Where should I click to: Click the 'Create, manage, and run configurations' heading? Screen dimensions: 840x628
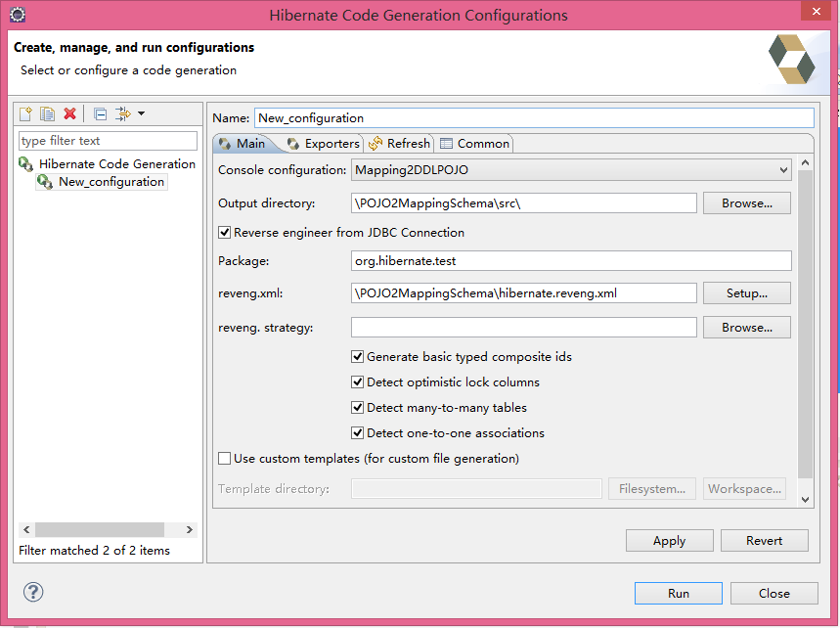(134, 48)
